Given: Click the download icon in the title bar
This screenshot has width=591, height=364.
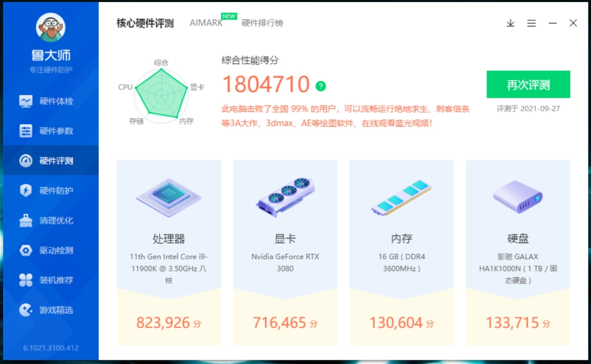Looking at the screenshot, I should pyautogui.click(x=510, y=23).
